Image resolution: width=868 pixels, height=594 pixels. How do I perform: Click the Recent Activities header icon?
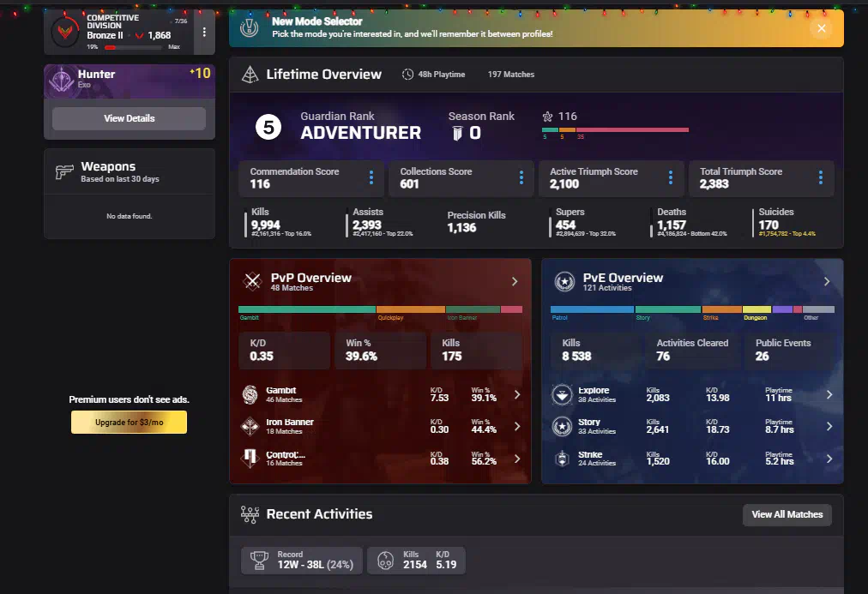click(250, 514)
